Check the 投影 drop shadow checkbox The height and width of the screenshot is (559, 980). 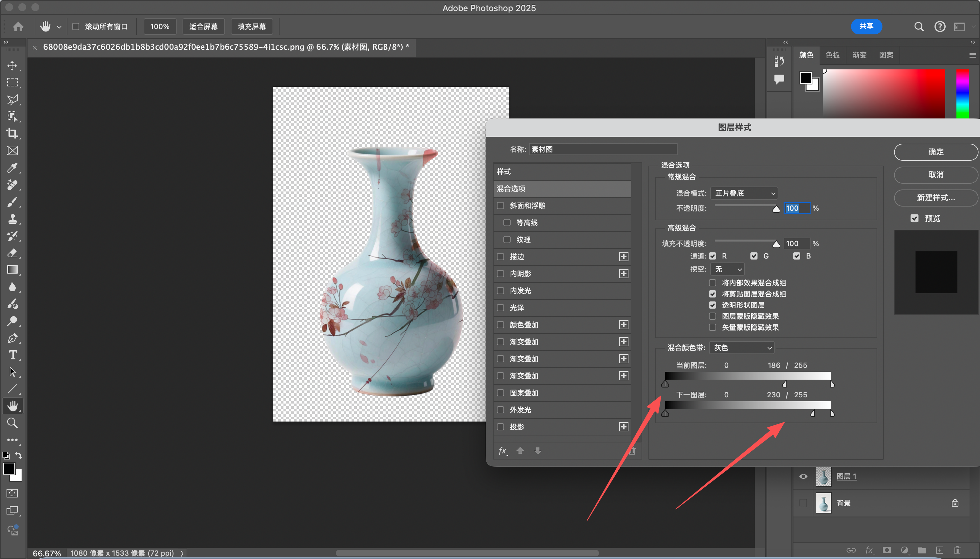[x=500, y=426]
